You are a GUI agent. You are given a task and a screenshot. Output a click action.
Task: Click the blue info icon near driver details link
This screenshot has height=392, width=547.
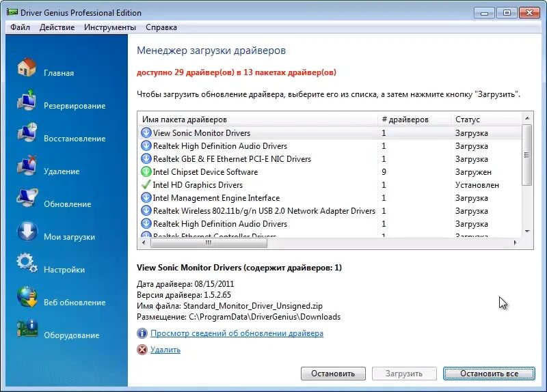(142, 333)
